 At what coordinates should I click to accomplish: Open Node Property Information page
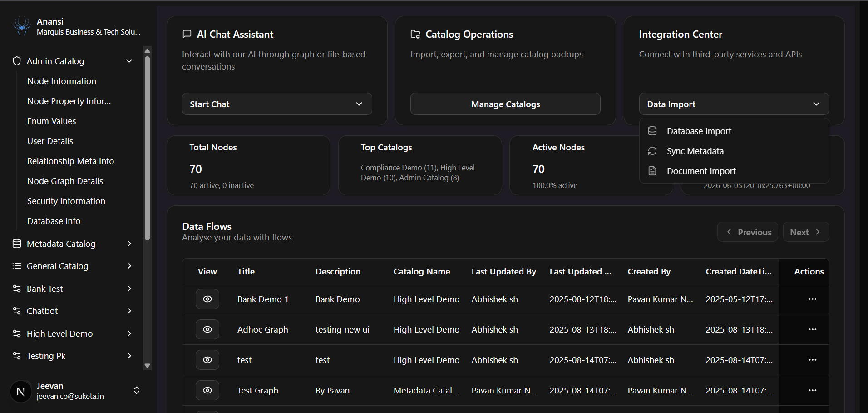(69, 101)
